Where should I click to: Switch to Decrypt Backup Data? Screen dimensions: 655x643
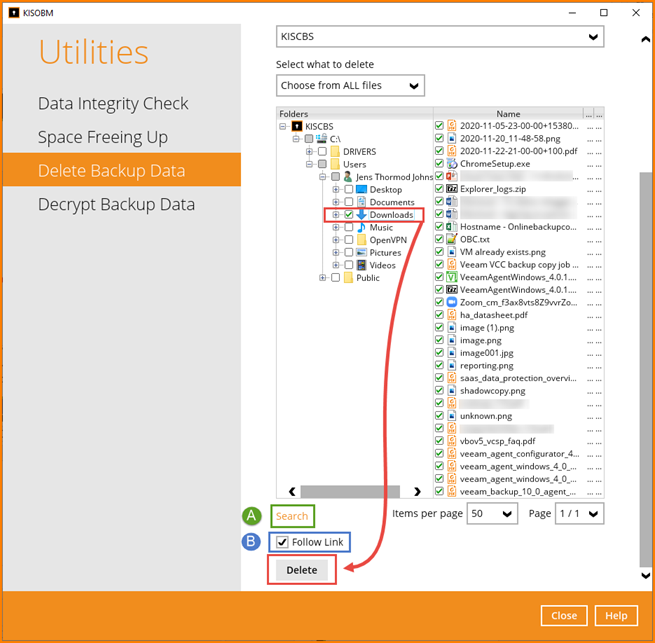[116, 204]
